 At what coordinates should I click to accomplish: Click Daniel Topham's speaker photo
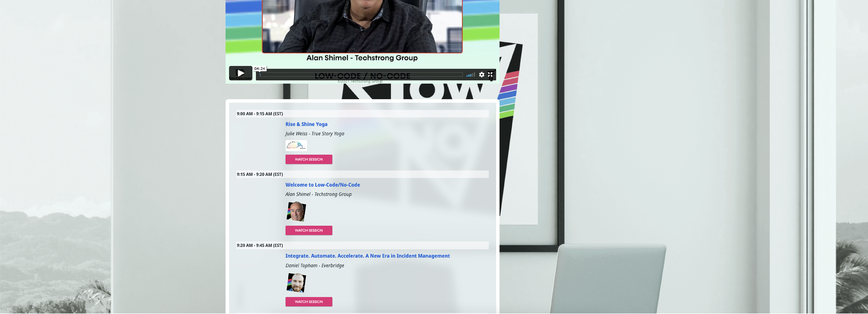[296, 283]
